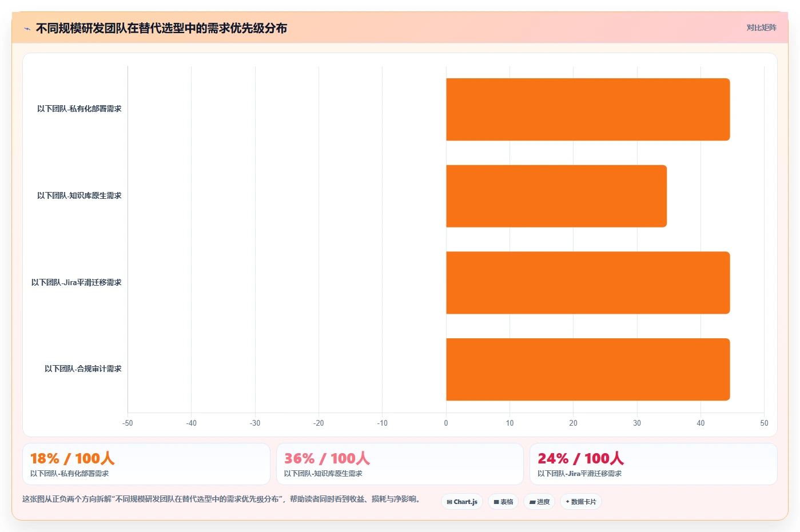Click the chart title 不同规模研发团队在替代选型中的需求优先级分布
800x532 pixels.
[x=161, y=28]
